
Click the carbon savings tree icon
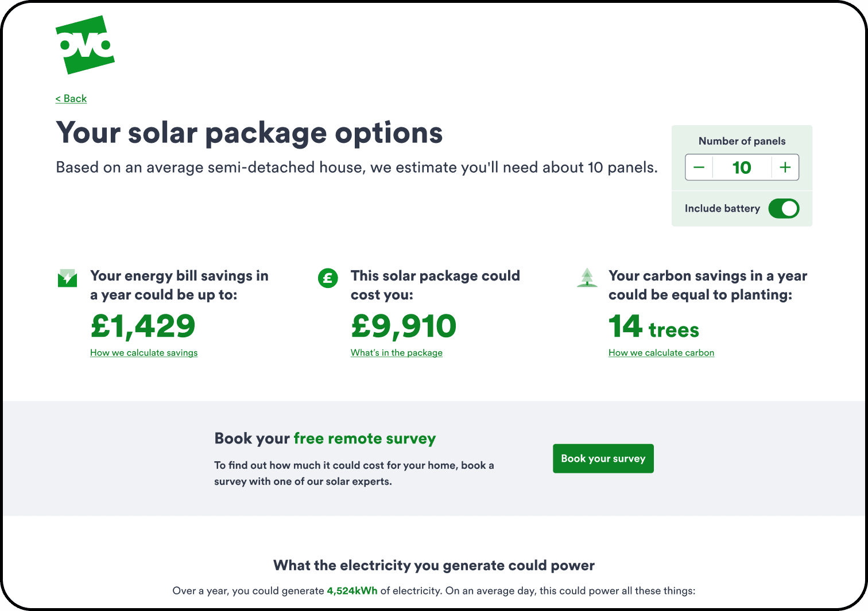587,278
